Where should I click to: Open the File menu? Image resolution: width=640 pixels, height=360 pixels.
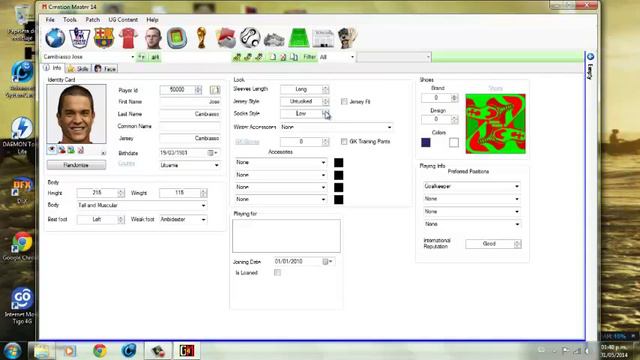coord(50,20)
